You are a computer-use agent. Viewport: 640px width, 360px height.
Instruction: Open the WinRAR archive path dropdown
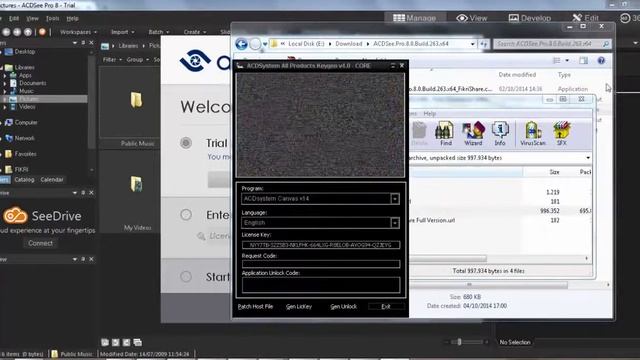coord(588,158)
